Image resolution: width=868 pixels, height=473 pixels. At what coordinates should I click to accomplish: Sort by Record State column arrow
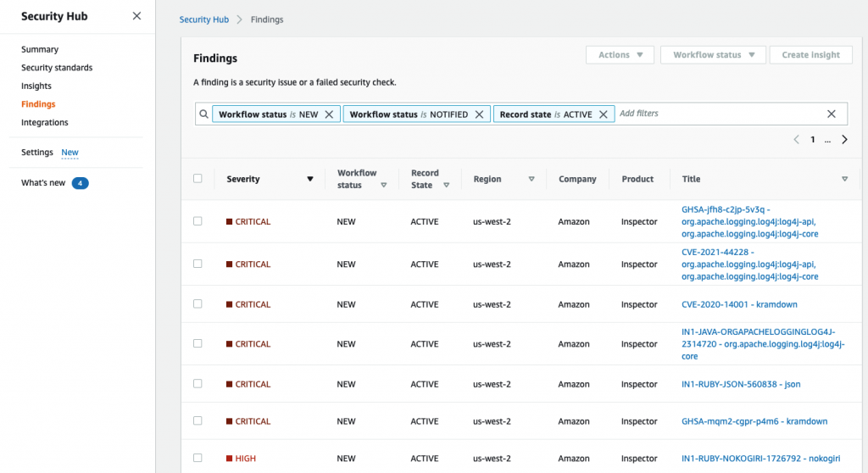click(x=446, y=185)
